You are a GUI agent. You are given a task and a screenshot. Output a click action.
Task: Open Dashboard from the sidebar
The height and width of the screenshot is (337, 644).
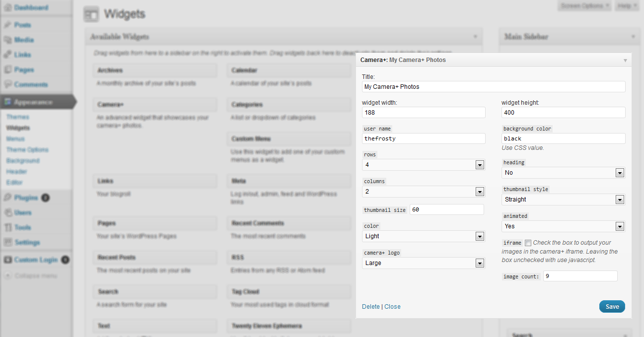pyautogui.click(x=31, y=8)
